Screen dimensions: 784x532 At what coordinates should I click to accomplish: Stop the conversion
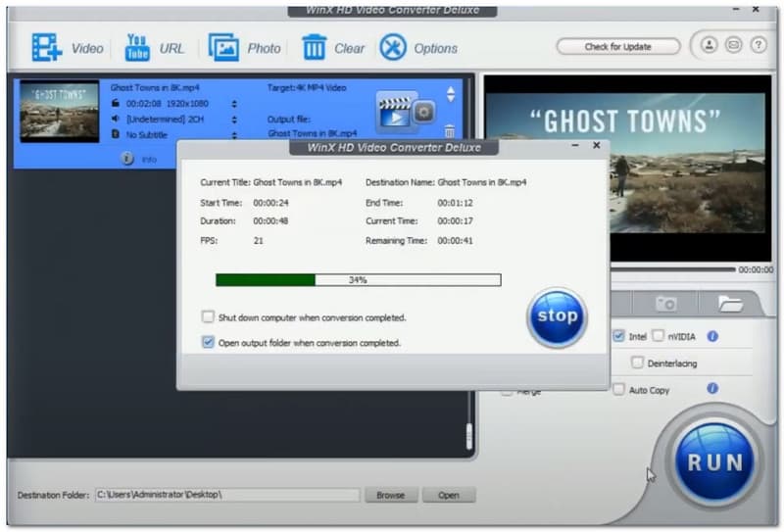pyautogui.click(x=557, y=317)
